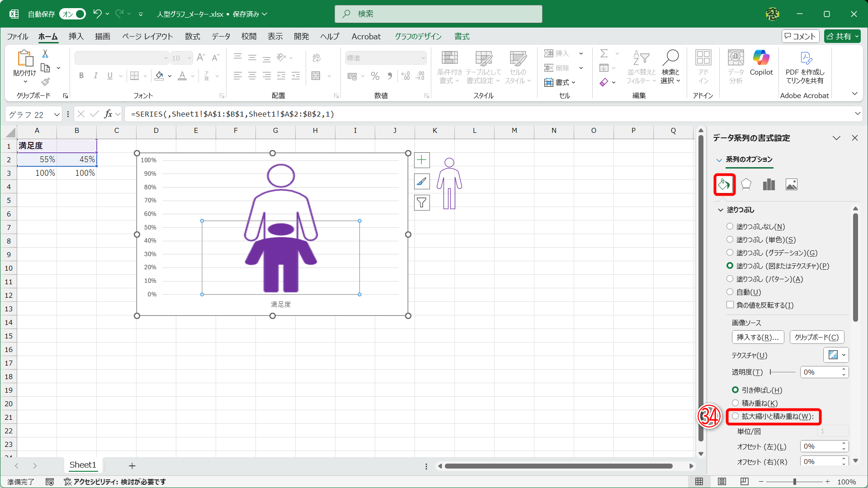The width and height of the screenshot is (868, 488).
Task: Open Chart Styles paintbrush button
Action: 422,182
